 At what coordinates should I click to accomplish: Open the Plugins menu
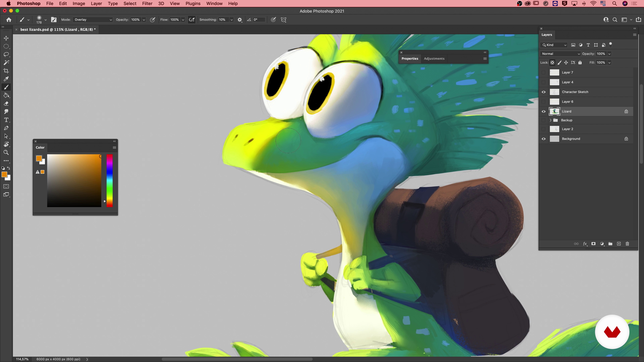(193, 4)
